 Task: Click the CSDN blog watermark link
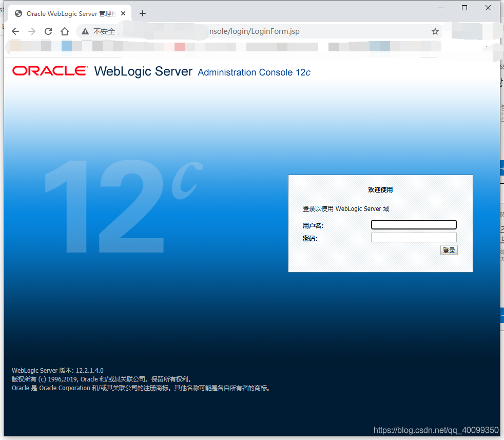[x=435, y=430]
